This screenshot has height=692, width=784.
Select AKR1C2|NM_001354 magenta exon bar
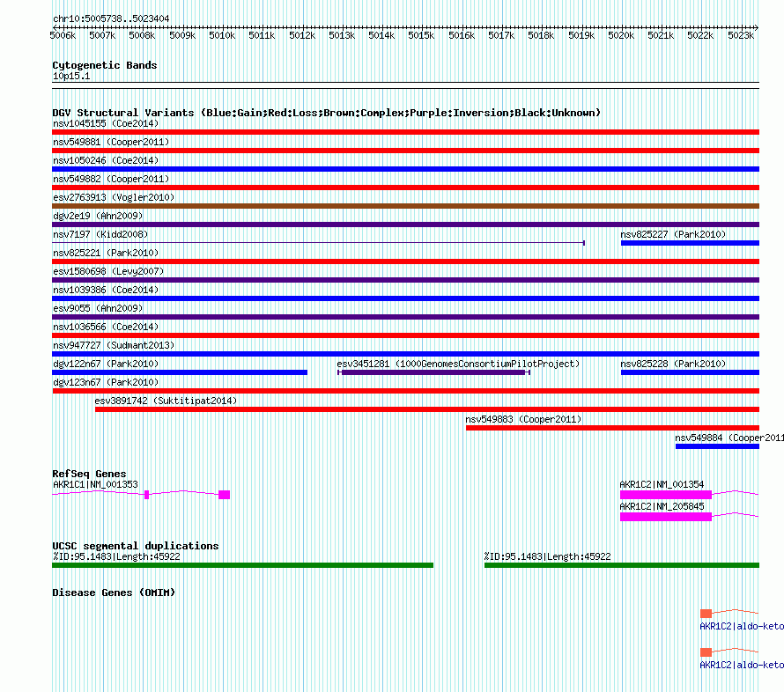pos(665,495)
